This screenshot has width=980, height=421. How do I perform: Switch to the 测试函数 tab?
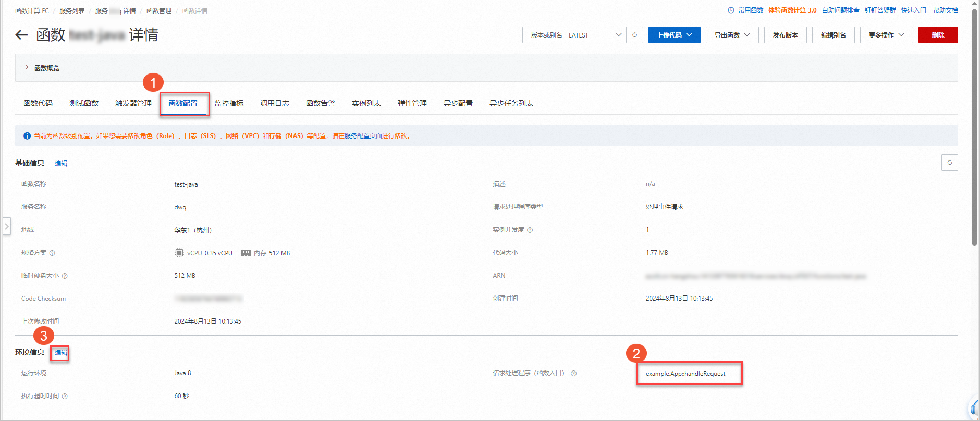pyautogui.click(x=84, y=103)
